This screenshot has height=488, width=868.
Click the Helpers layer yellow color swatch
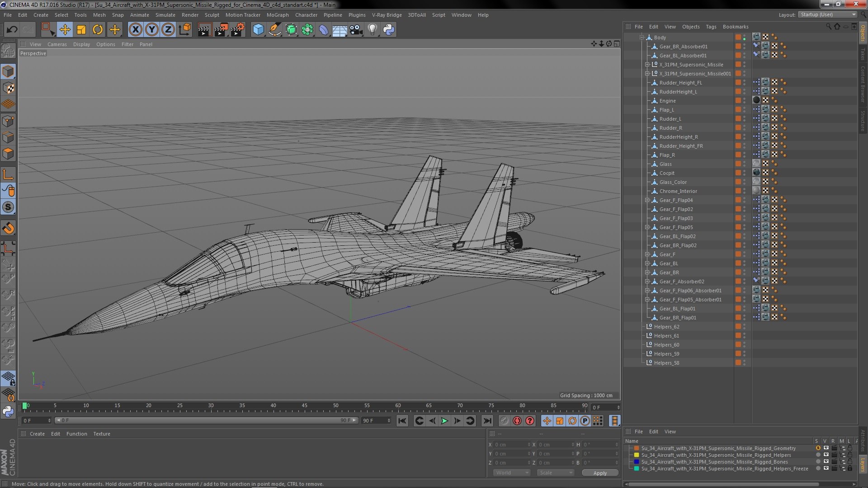[637, 455]
